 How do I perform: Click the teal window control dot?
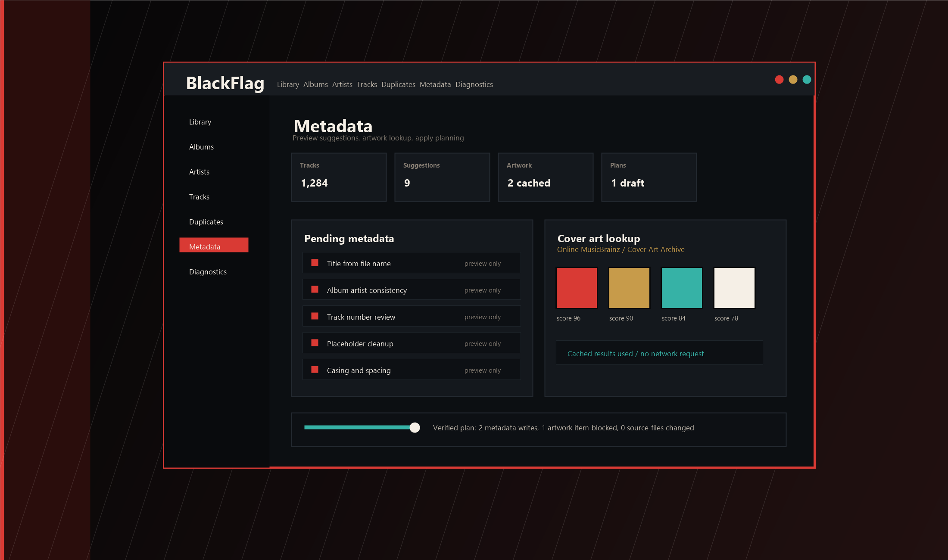(807, 80)
